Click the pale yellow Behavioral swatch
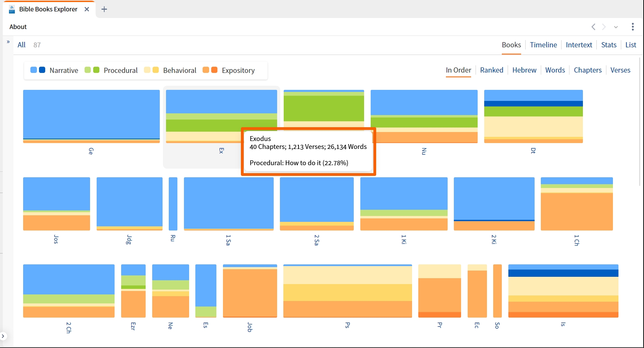Viewport: 644px width, 348px height. pyautogui.click(x=147, y=70)
